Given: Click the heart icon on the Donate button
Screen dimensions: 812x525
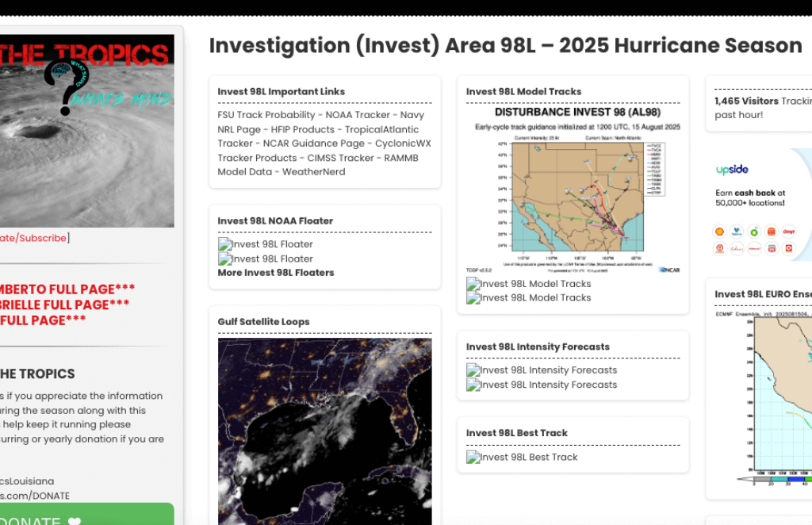Looking at the screenshot, I should point(74,520).
